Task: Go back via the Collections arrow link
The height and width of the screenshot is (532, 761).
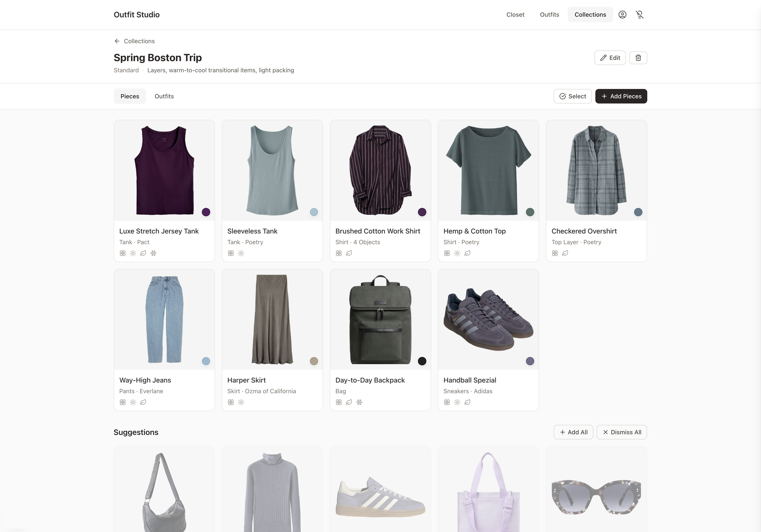Action: tap(134, 41)
